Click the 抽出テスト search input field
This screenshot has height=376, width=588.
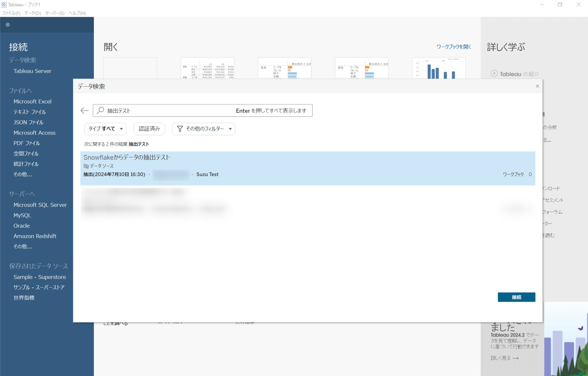[203, 110]
